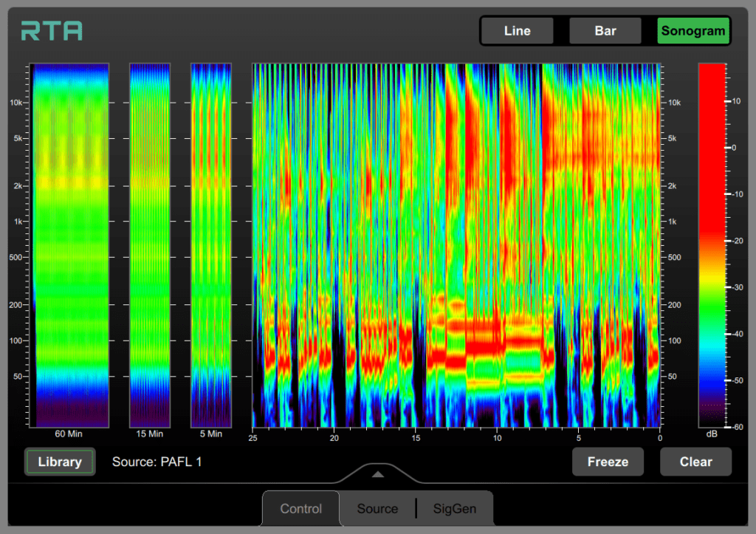Viewport: 756px width, 534px height.
Task: Click the RTA logo
Action: [52, 31]
